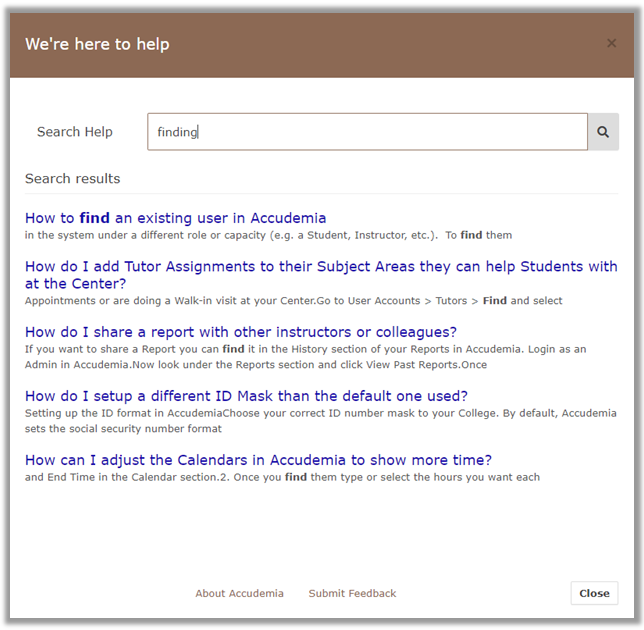Click the 'Search Help' label

(75, 132)
